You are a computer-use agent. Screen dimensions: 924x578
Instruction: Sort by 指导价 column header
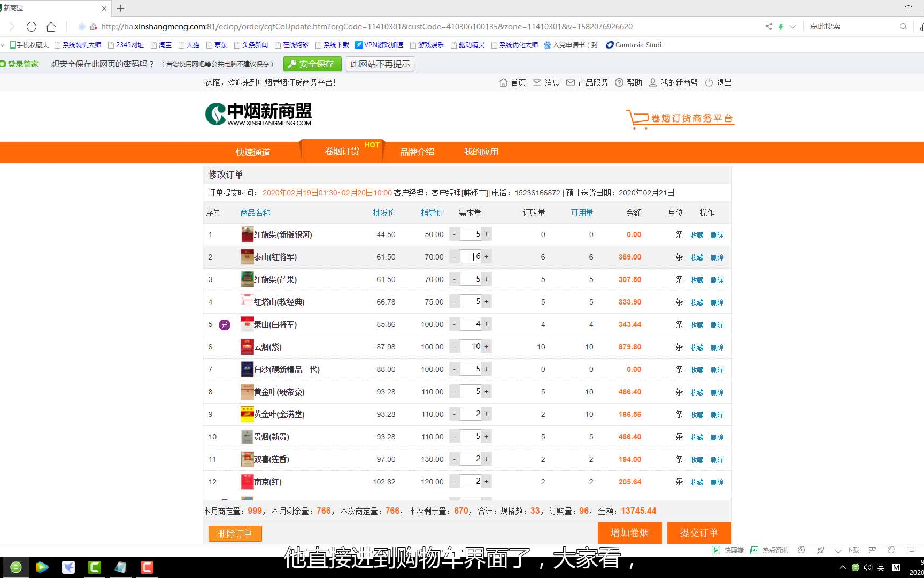(x=432, y=212)
